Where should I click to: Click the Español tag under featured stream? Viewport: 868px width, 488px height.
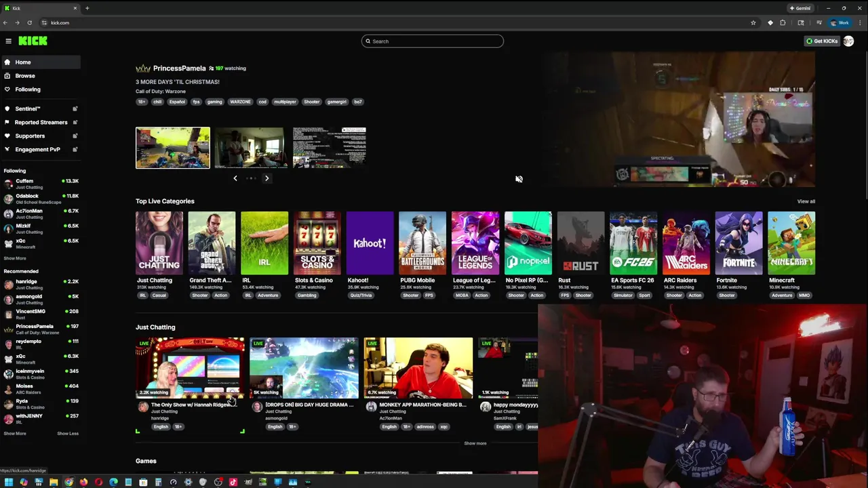pos(177,102)
